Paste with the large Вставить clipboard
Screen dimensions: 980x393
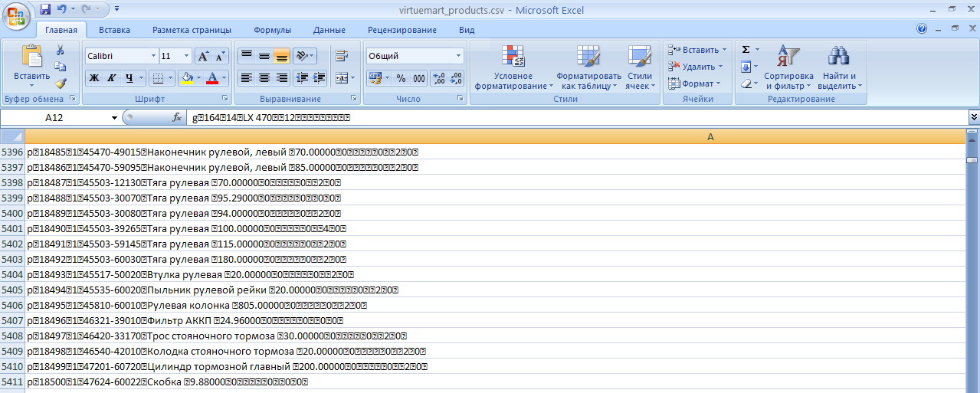pyautogui.click(x=31, y=64)
